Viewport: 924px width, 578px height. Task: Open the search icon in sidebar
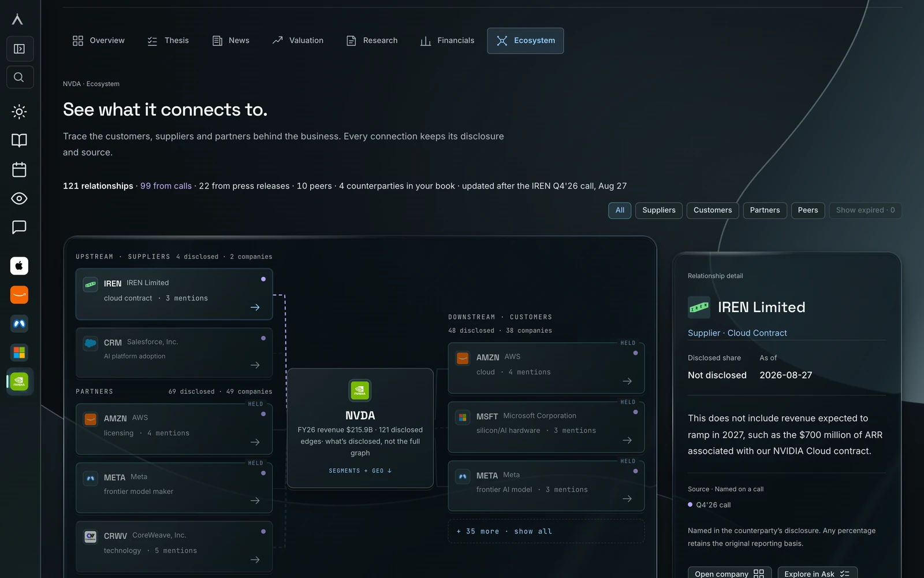(x=20, y=77)
